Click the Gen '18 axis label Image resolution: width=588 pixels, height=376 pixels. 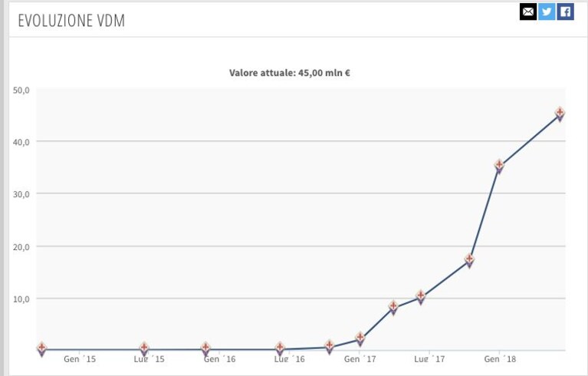click(500, 359)
